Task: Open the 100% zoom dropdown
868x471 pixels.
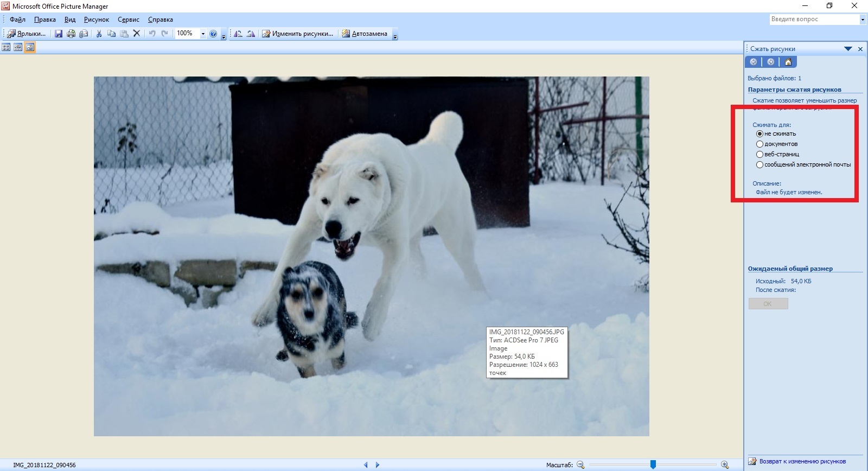Action: point(203,34)
